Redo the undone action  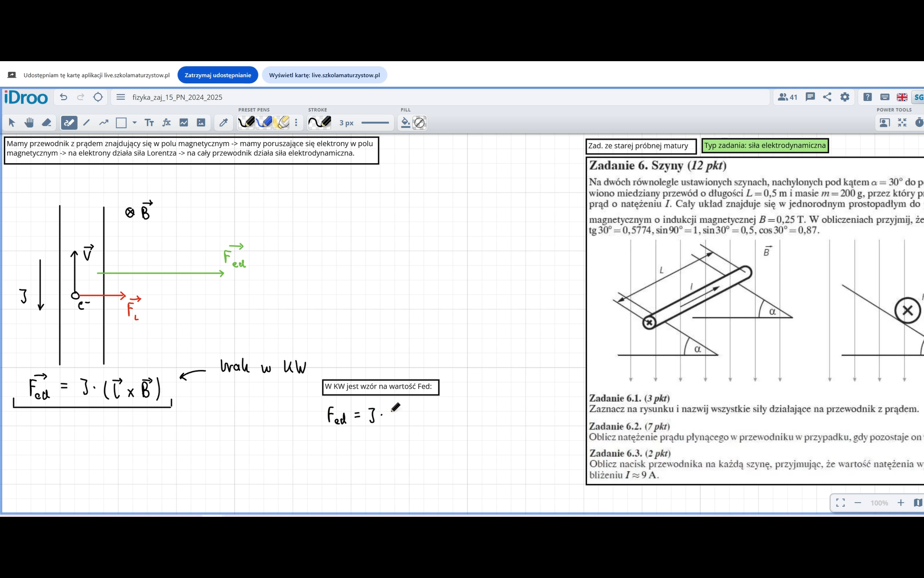pyautogui.click(x=81, y=97)
